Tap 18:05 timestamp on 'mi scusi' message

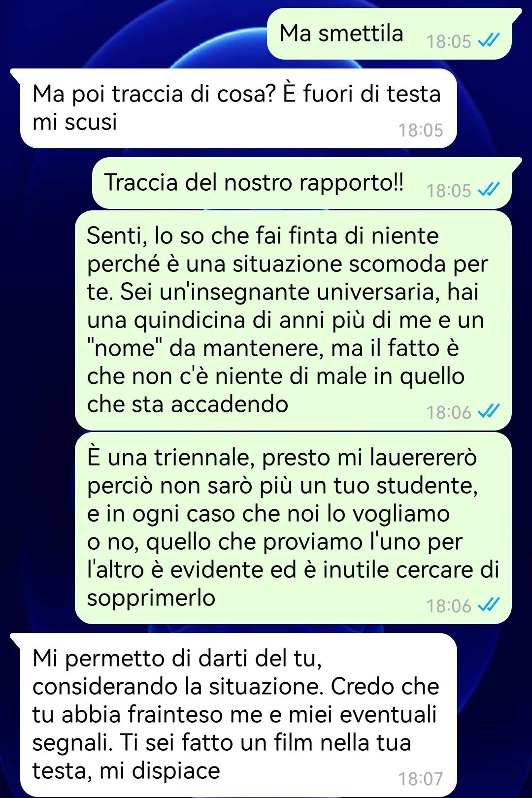coord(420,130)
